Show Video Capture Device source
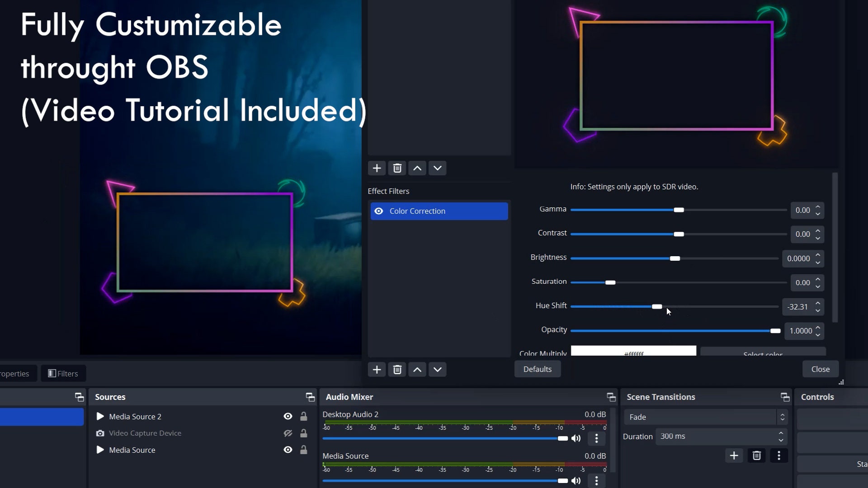Viewport: 868px width, 488px height. [288, 433]
